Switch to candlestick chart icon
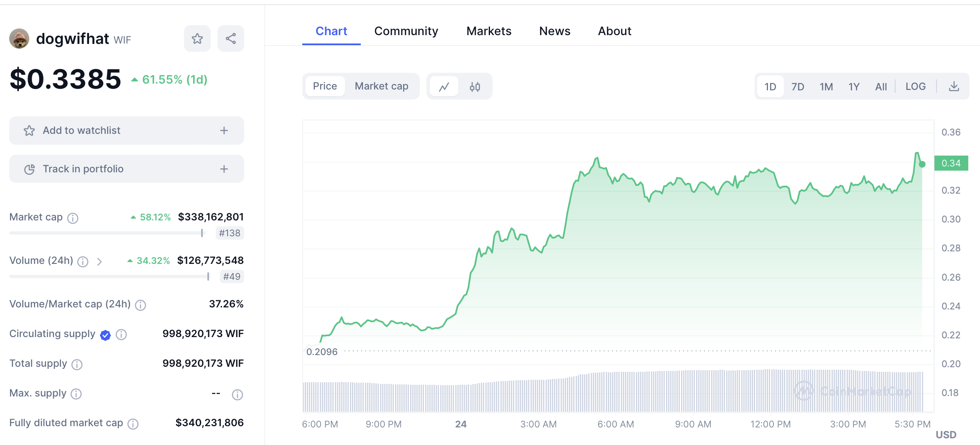The width and height of the screenshot is (980, 445). pos(475,87)
